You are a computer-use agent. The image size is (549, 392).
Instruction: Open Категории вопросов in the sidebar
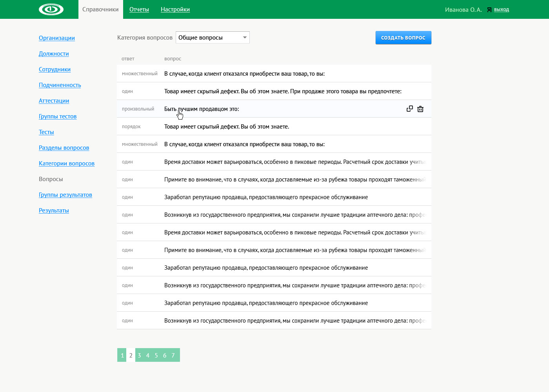pyautogui.click(x=67, y=163)
